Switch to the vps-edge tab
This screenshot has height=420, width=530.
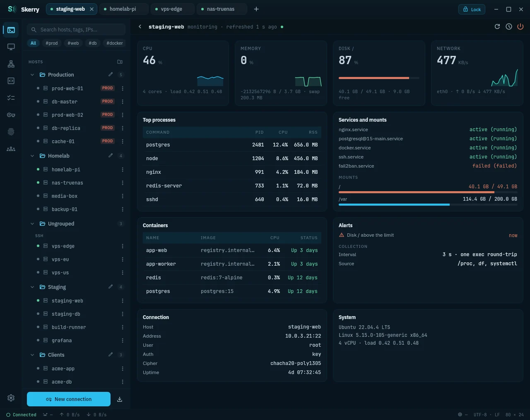173,9
